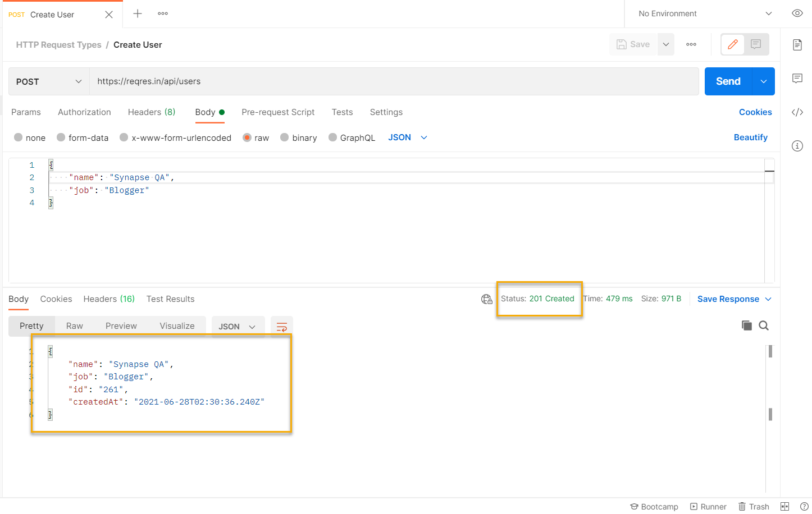Toggle two-pane layout icon
The width and height of the screenshot is (812, 514).
[x=785, y=507]
